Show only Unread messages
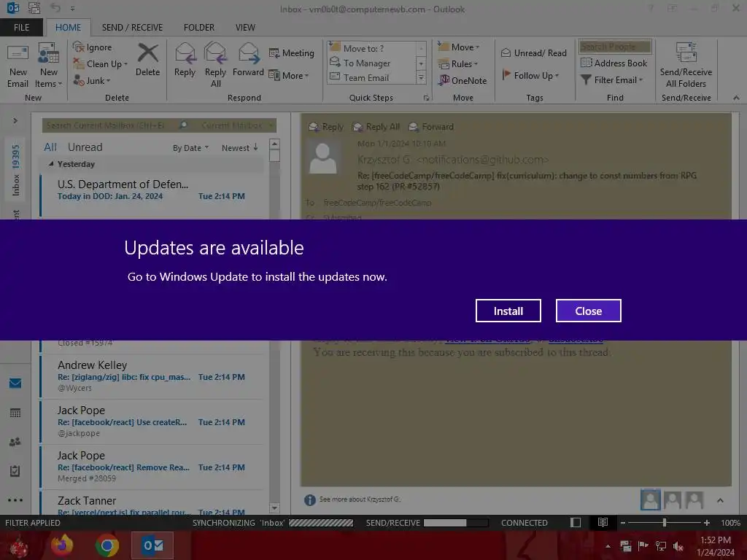The height and width of the screenshot is (560, 747). coord(85,147)
